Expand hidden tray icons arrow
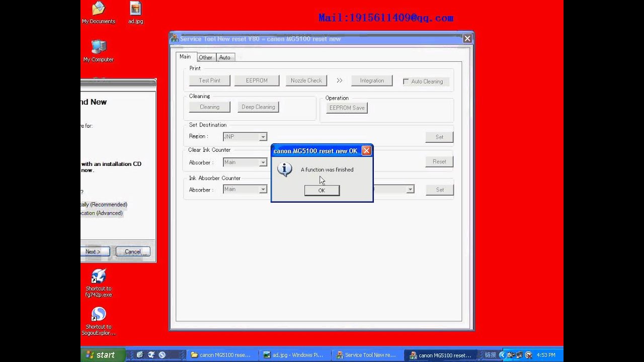The height and width of the screenshot is (362, 644). (503, 355)
